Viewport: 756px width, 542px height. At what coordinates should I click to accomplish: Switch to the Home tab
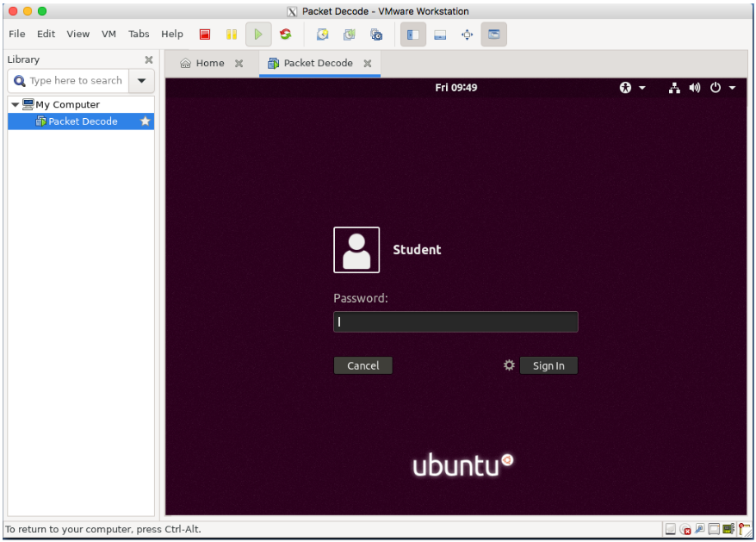(209, 63)
